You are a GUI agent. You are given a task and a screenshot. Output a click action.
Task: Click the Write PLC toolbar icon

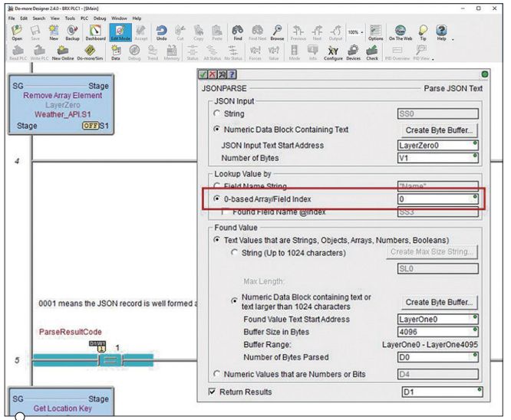pyautogui.click(x=39, y=53)
